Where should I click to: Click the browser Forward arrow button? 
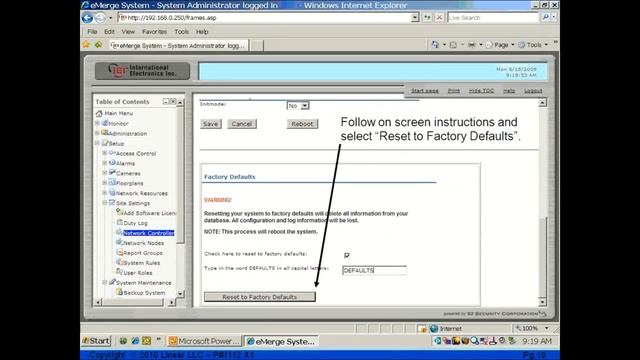click(100, 18)
